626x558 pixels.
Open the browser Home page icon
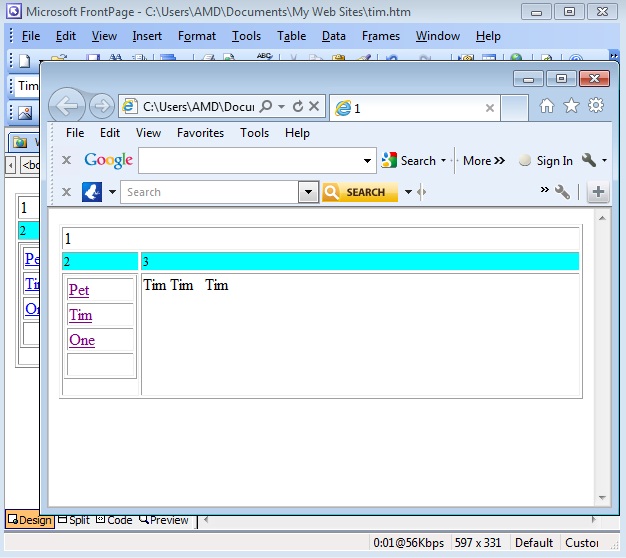(547, 106)
